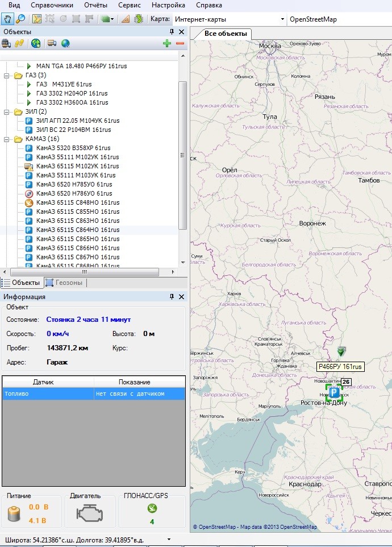
Task: Click the horizontal scrollbar in objects list
Action: click(x=84, y=272)
